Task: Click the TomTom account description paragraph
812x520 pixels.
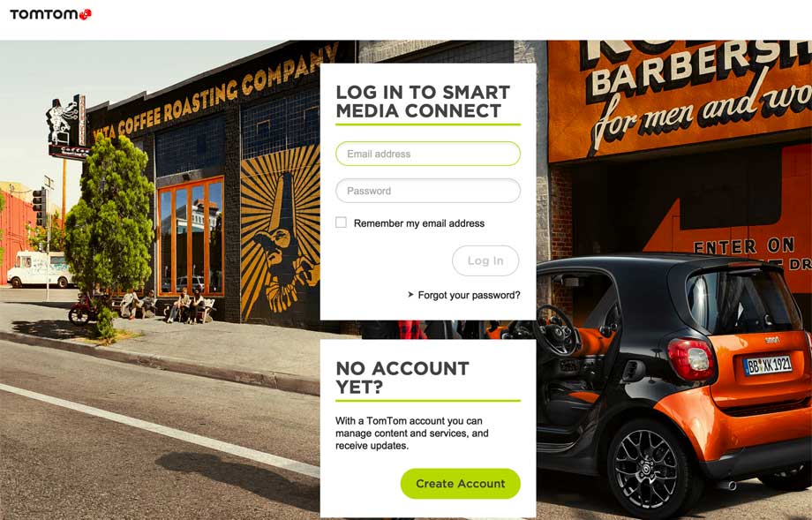Action: tap(411, 433)
